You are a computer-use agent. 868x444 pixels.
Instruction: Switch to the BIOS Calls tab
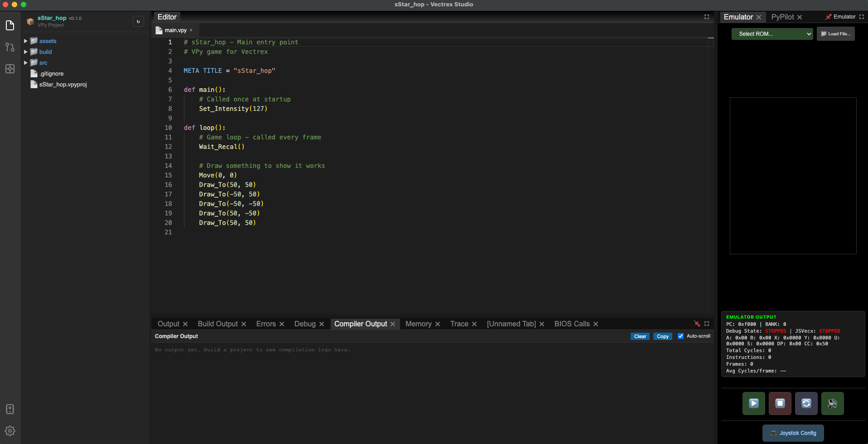click(572, 324)
